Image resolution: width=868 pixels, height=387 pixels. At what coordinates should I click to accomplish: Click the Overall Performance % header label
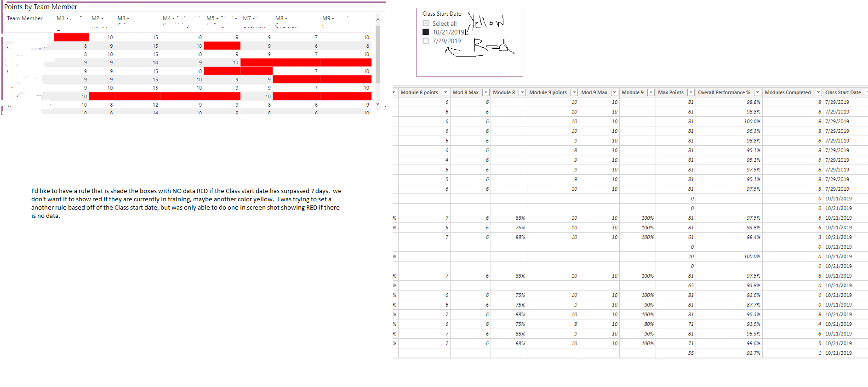pos(724,92)
